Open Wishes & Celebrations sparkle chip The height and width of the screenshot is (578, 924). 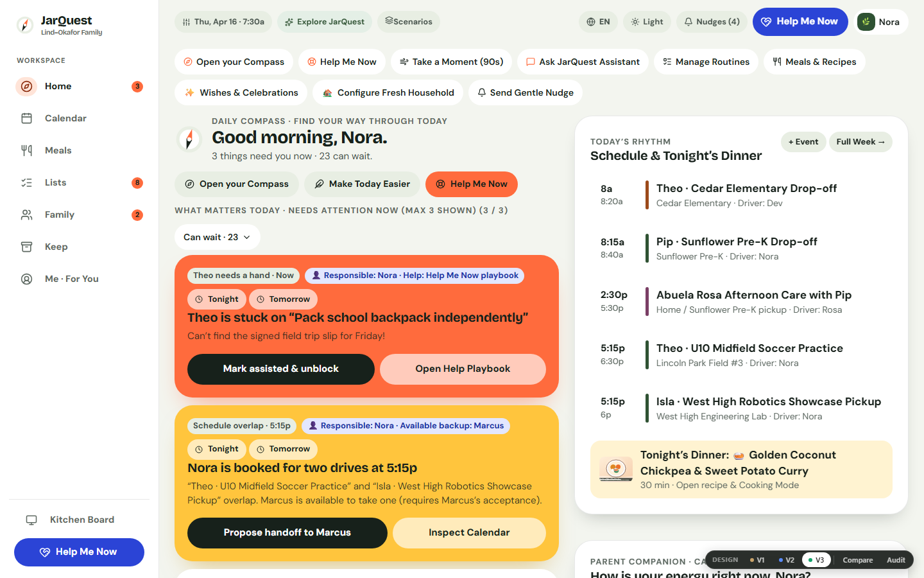241,92
